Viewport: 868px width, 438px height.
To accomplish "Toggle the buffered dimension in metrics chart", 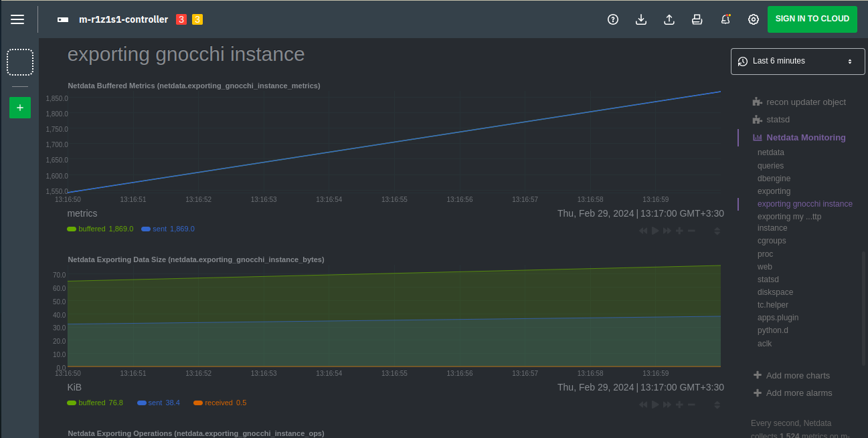I will tap(92, 229).
